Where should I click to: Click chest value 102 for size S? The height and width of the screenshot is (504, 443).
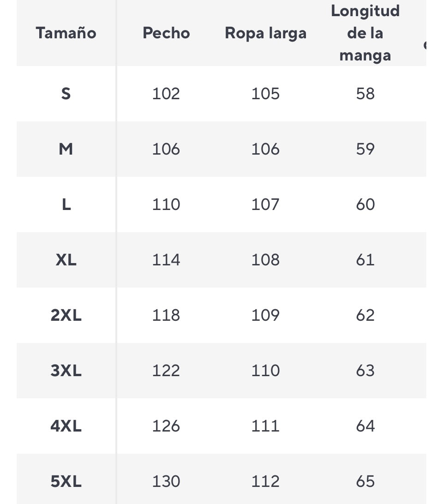166,94
